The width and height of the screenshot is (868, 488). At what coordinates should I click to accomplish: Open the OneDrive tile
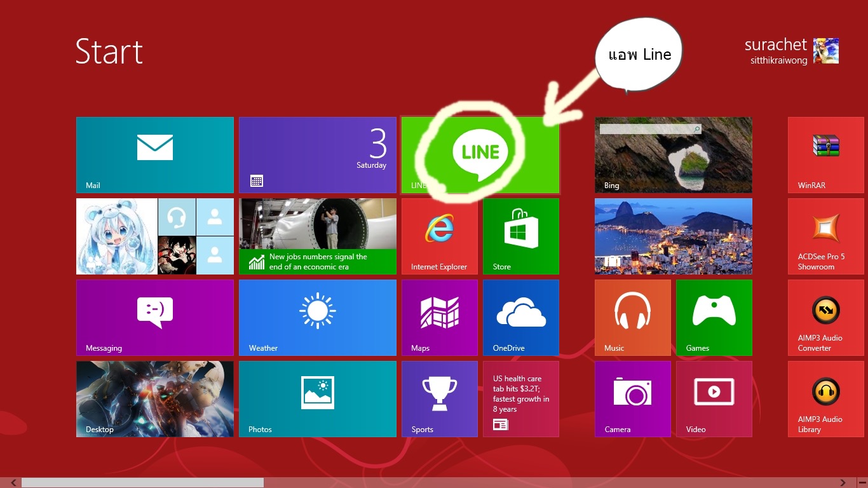[521, 318]
